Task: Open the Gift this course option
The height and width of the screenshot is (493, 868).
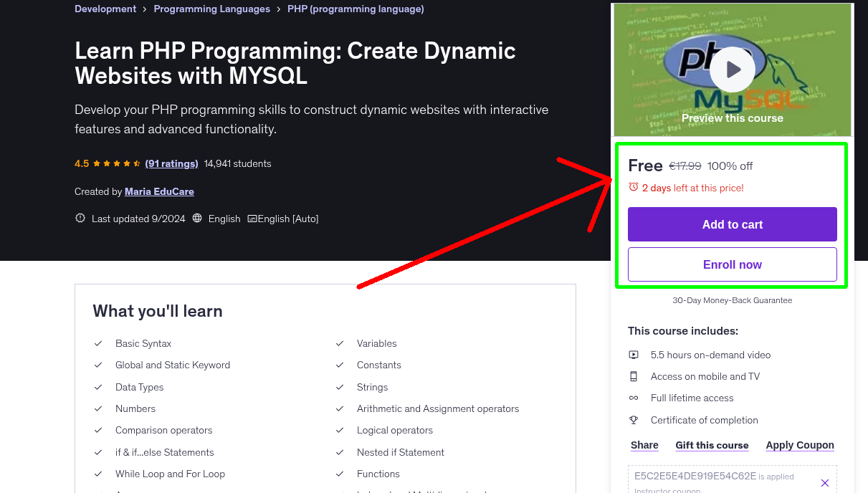Action: [712, 445]
